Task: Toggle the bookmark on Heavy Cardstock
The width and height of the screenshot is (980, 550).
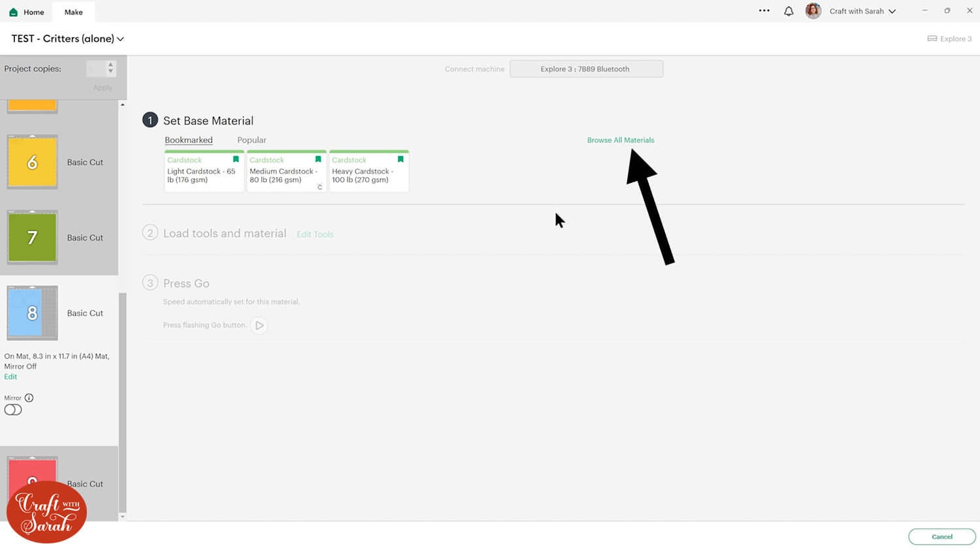Action: 400,159
